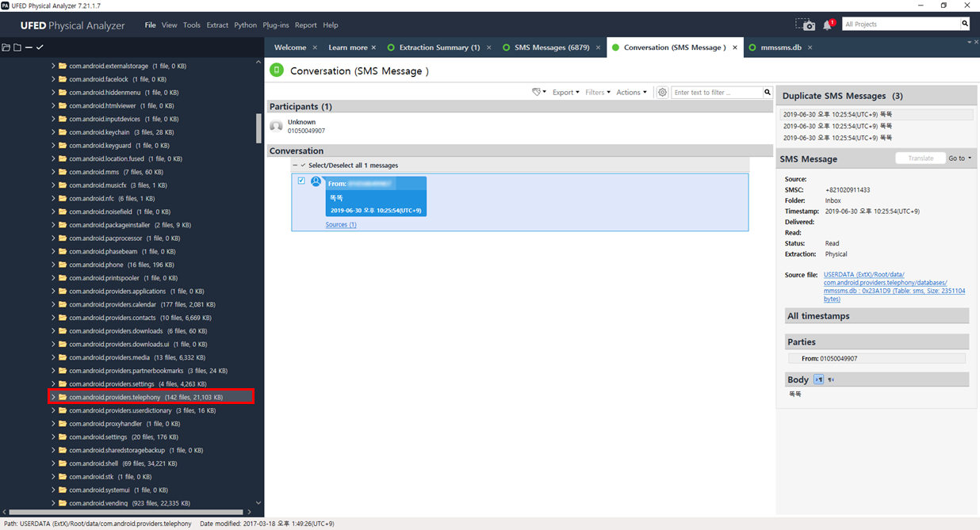Image resolution: width=980 pixels, height=530 pixels.
Task: Click the All Projects search field
Action: point(901,24)
